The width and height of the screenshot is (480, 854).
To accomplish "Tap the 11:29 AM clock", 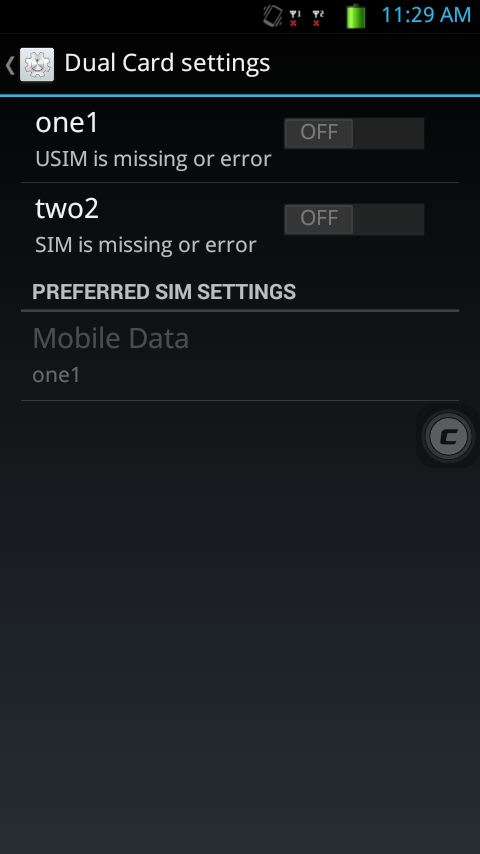I will (426, 15).
